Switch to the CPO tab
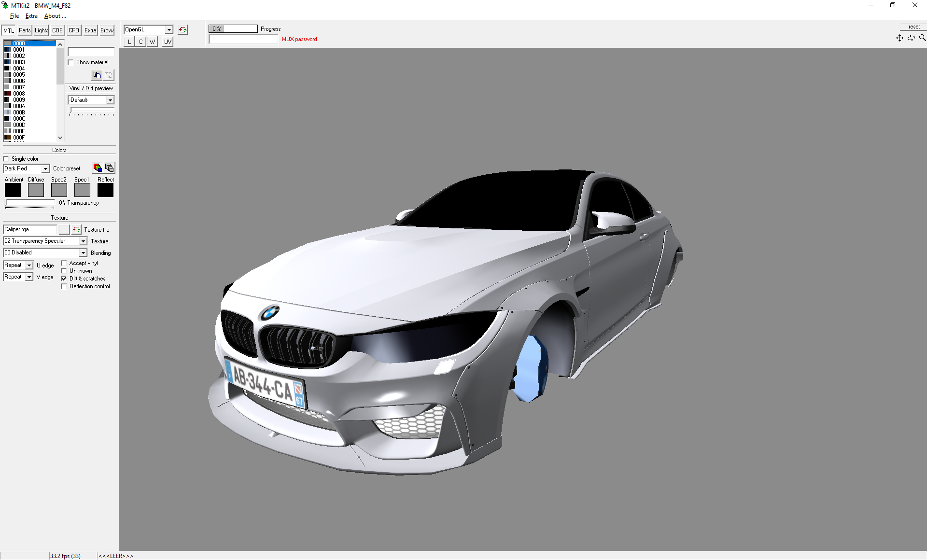The width and height of the screenshot is (927, 560). pyautogui.click(x=74, y=30)
